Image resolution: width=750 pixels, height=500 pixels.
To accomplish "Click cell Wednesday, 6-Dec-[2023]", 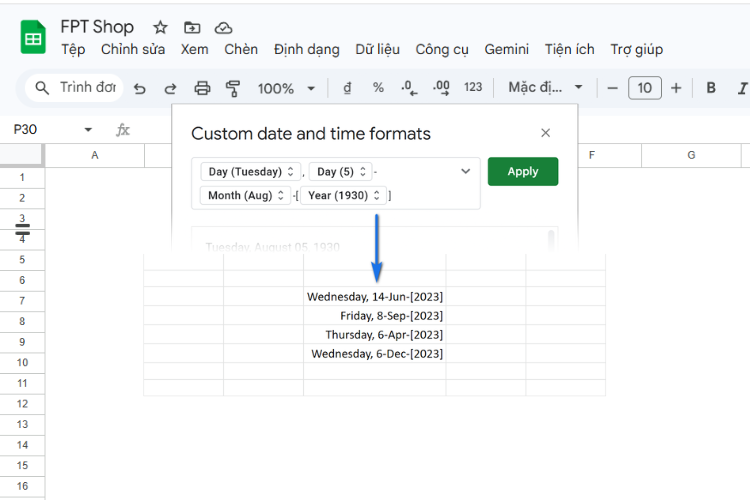I will click(375, 354).
